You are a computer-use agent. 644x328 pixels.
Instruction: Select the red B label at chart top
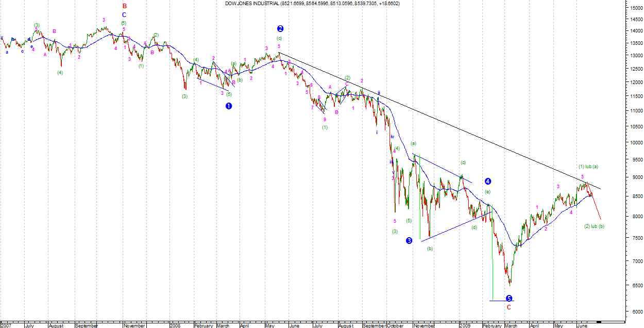[124, 6]
